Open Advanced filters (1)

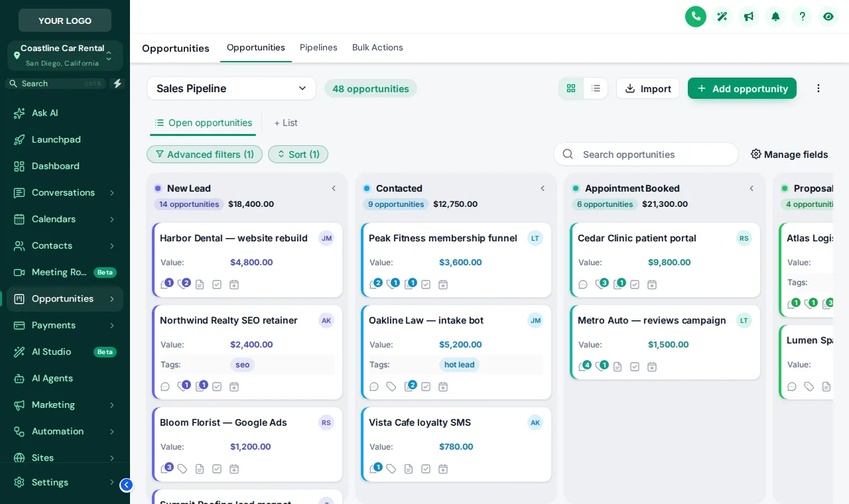click(204, 155)
